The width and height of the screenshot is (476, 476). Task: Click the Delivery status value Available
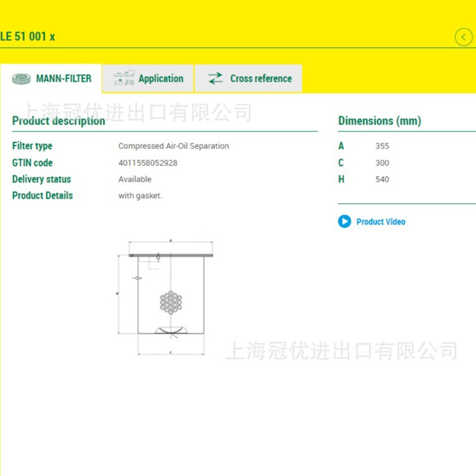coord(135,179)
